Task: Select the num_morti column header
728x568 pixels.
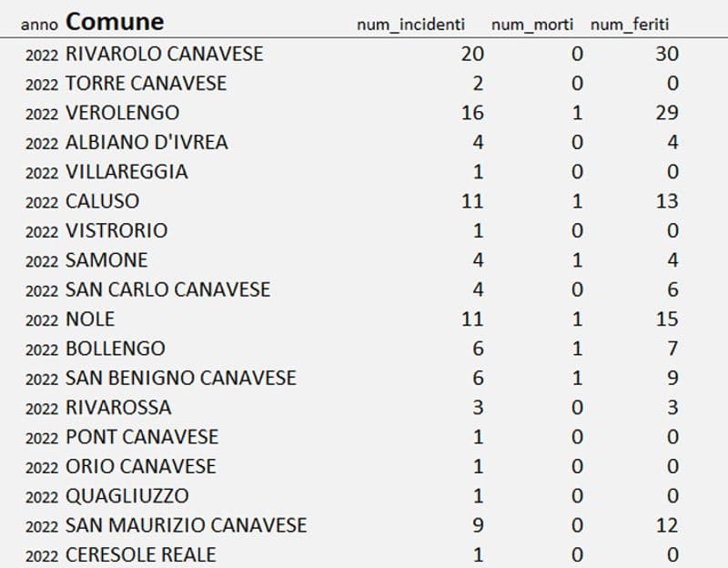Action: click(532, 25)
